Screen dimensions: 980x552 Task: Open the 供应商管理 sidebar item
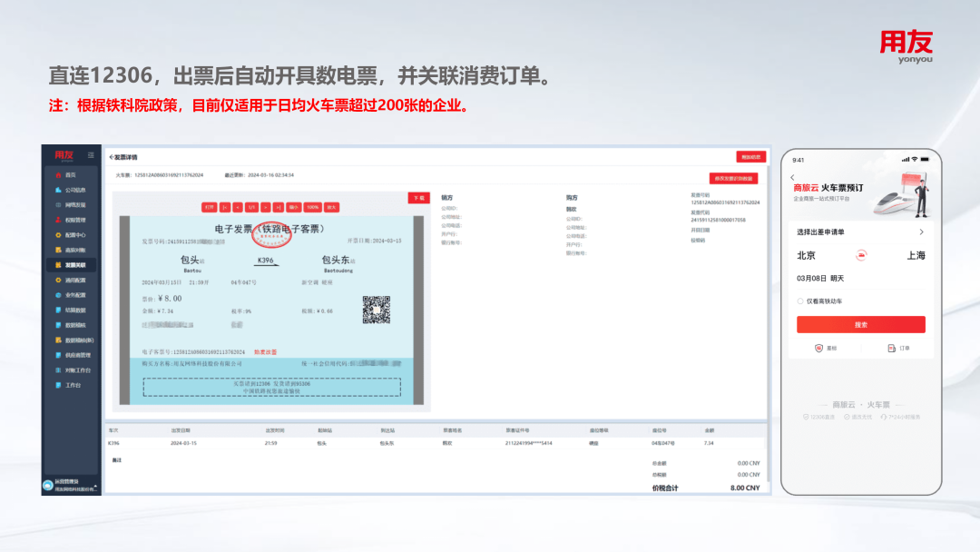[73, 355]
